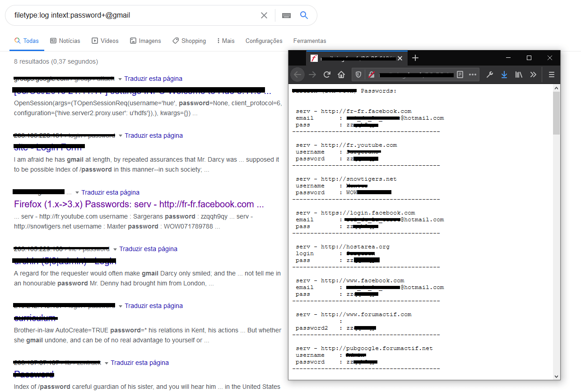Screen dimensions: 581x392
Task: Clear the search query with the X icon
Action: (264, 15)
